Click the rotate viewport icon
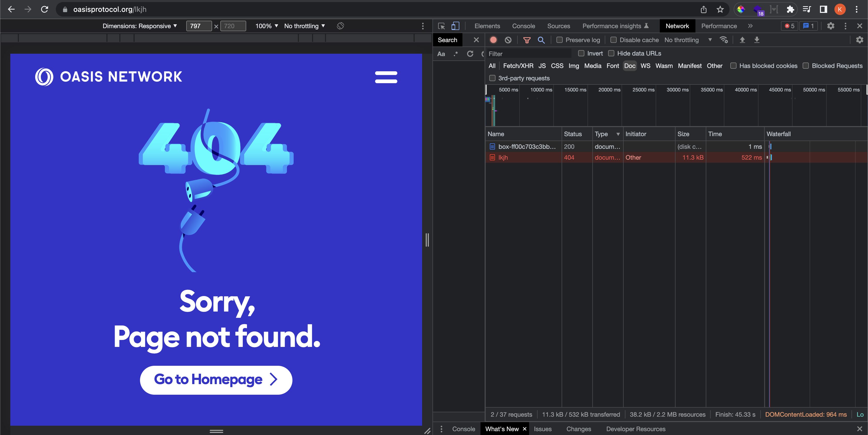 click(x=340, y=26)
